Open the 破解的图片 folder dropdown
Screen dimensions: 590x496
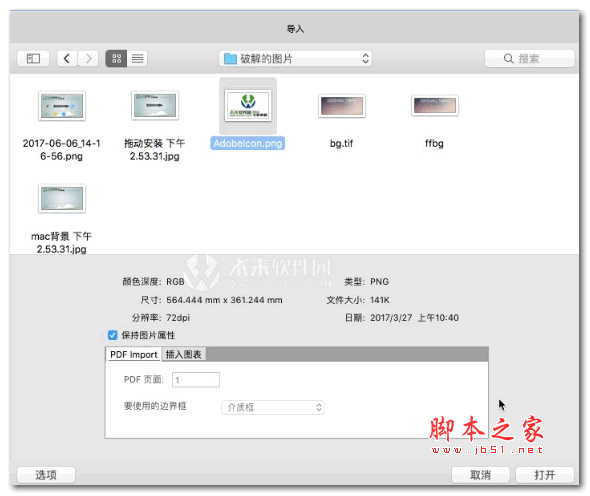point(295,59)
